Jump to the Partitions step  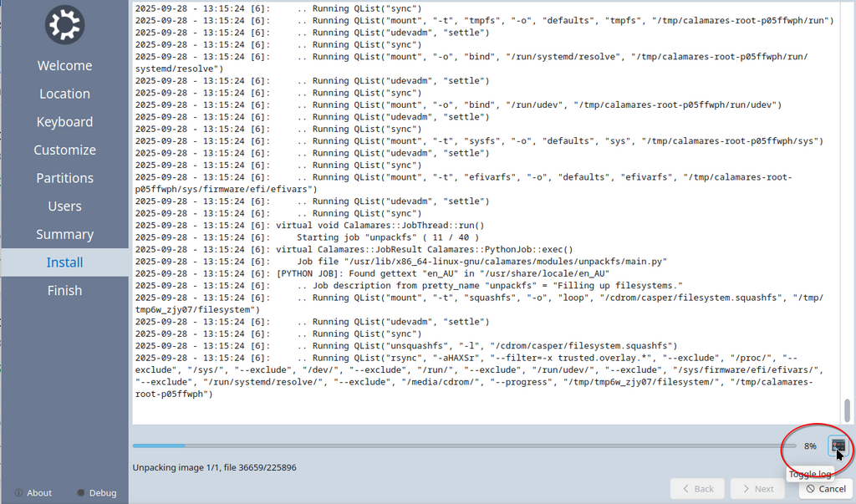(64, 178)
